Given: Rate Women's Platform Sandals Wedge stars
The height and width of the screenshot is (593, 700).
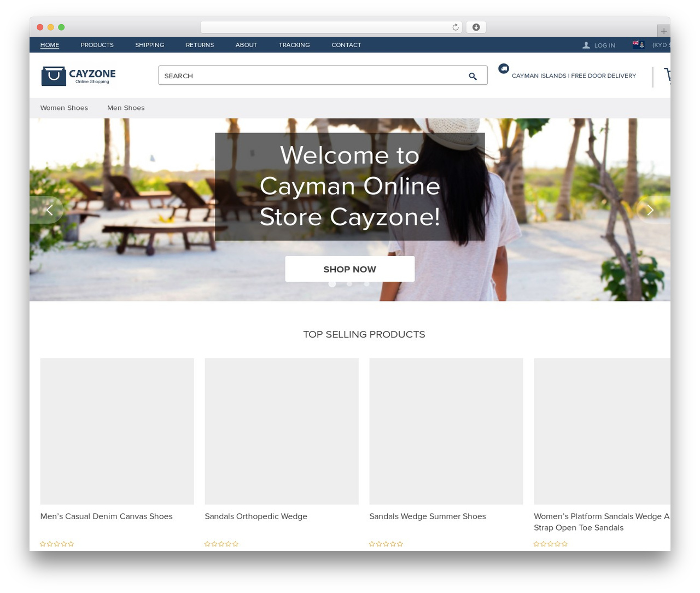Looking at the screenshot, I should (x=551, y=544).
